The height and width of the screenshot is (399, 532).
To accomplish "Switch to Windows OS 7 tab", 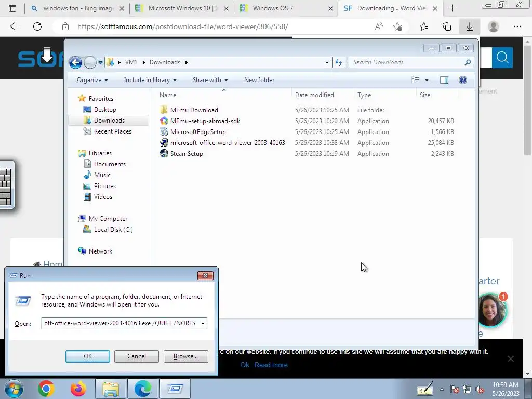I will click(x=286, y=8).
